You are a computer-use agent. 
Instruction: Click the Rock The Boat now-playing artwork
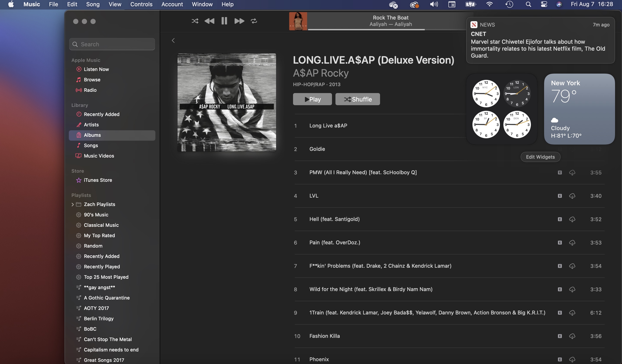(298, 21)
